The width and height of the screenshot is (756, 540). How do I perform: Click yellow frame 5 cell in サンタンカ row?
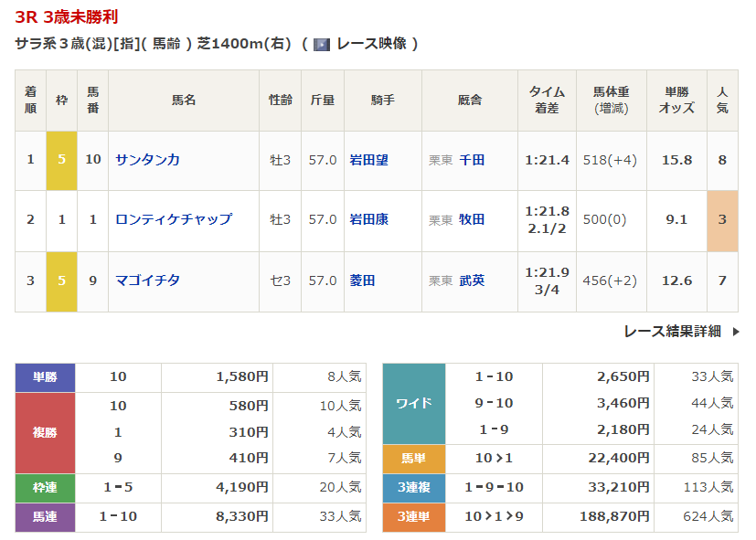61,160
